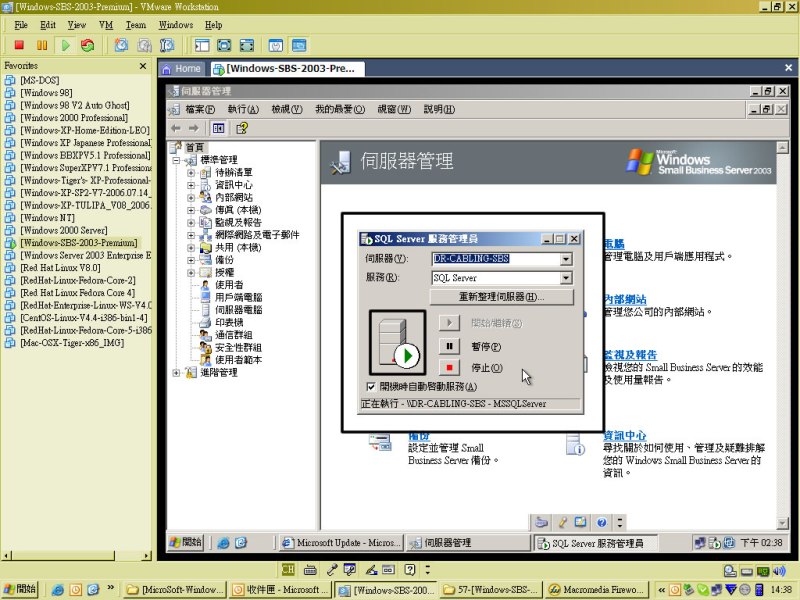Image resolution: width=800 pixels, height=600 pixels.
Task: Expand the 待辦清單 tree node
Action: [x=191, y=172]
